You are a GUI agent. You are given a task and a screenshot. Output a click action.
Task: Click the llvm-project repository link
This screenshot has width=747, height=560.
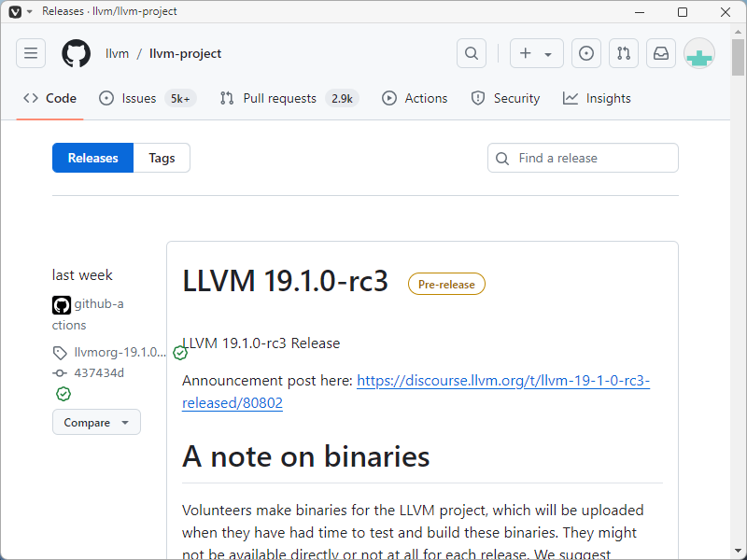tap(185, 53)
